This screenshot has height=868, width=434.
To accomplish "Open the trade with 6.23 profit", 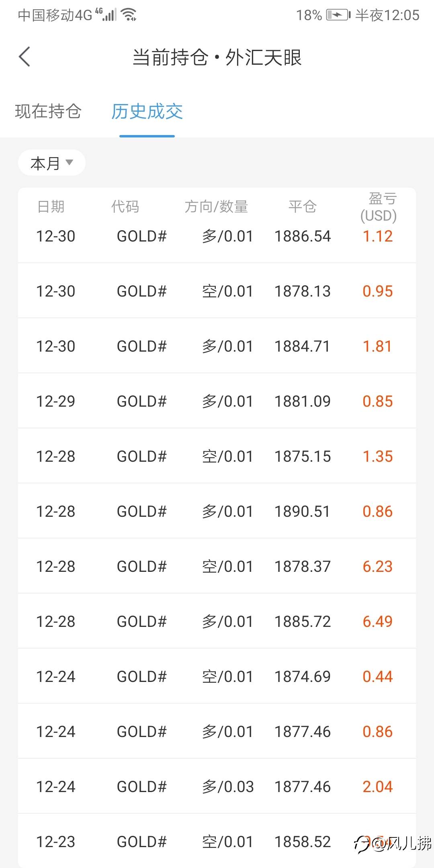I will (x=217, y=566).
